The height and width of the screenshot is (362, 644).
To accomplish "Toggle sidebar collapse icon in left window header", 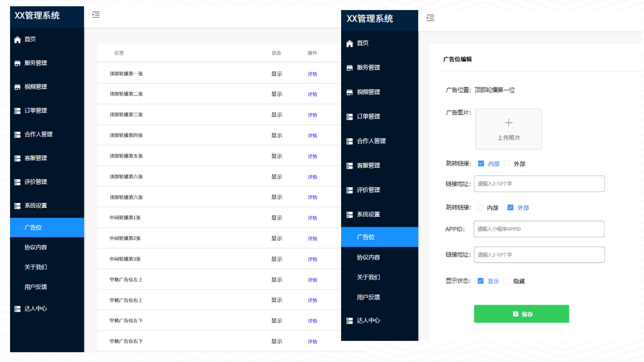I will (x=96, y=15).
